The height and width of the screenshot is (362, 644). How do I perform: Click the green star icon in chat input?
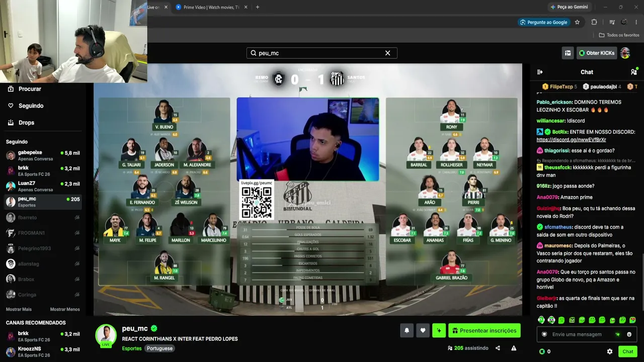pyautogui.click(x=618, y=334)
